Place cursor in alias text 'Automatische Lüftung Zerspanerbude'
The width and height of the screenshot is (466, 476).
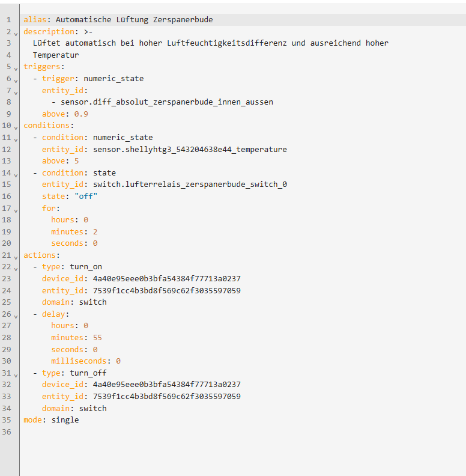[x=133, y=20]
